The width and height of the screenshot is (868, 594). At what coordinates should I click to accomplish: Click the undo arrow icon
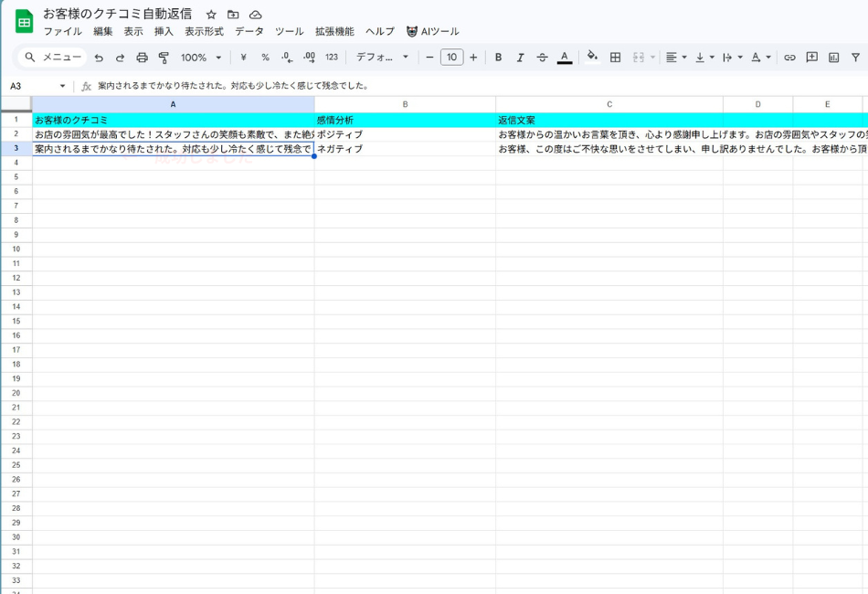(x=99, y=58)
